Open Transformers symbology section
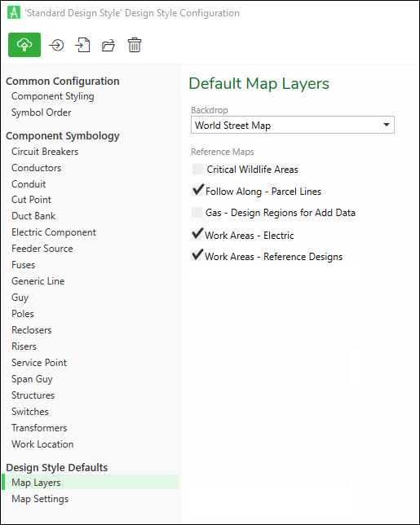 point(39,427)
